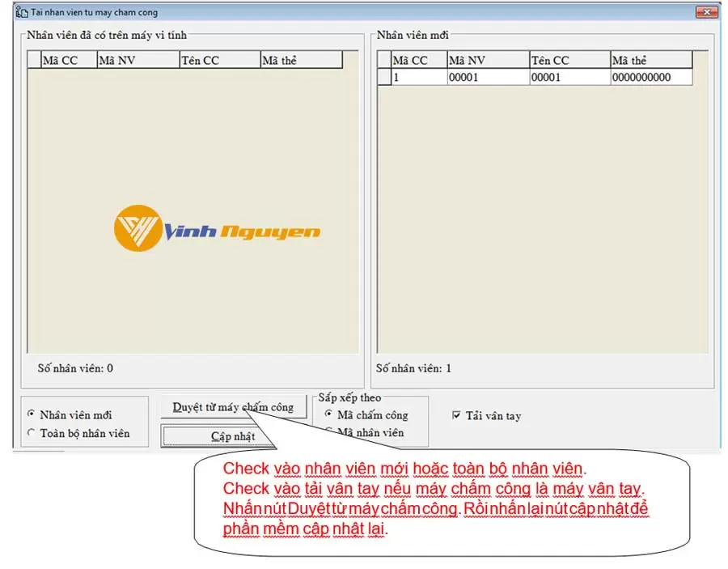
Task: Click "Tên CC" header in existing employees table
Action: (x=220, y=61)
